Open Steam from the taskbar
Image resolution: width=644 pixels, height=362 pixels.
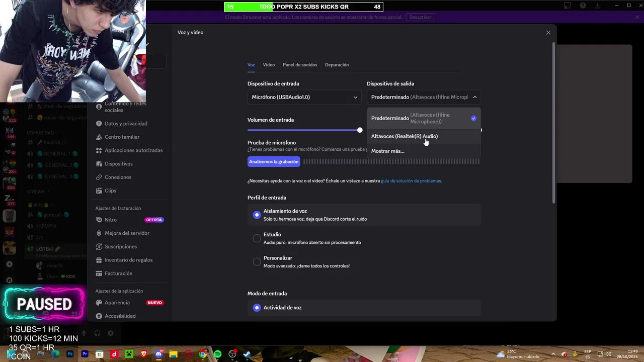[247, 354]
